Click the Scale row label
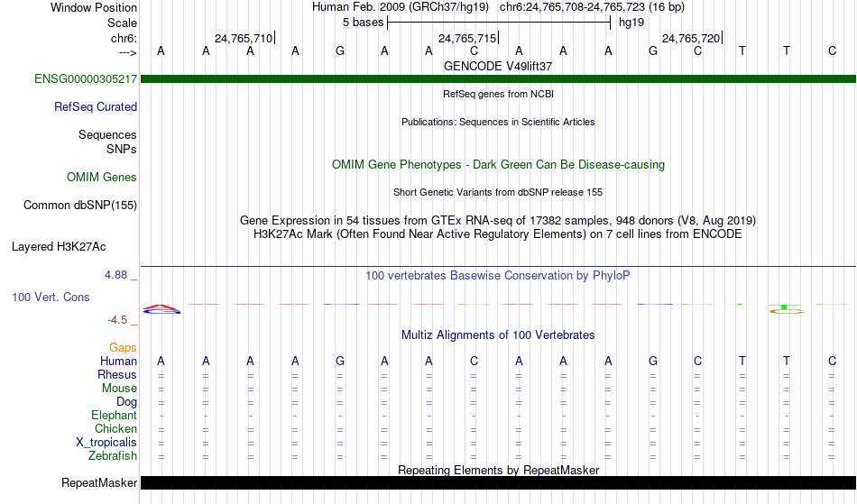This screenshot has height=504, width=857. coord(122,23)
